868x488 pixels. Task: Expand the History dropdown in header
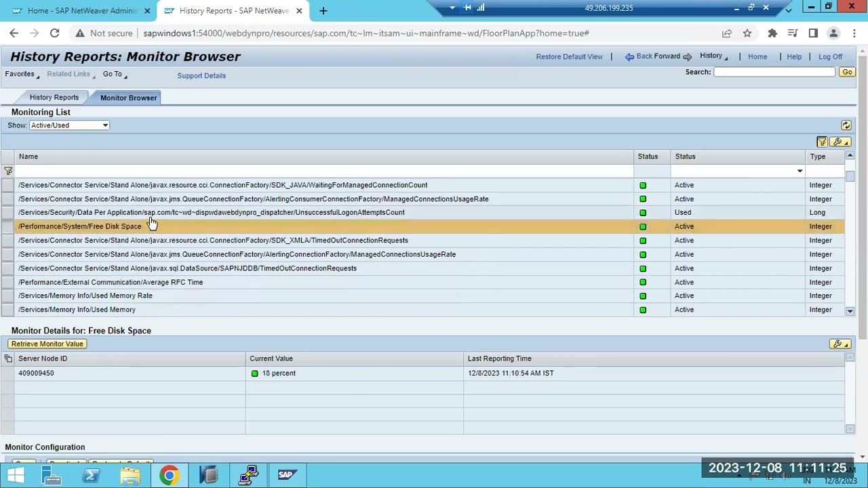click(714, 56)
